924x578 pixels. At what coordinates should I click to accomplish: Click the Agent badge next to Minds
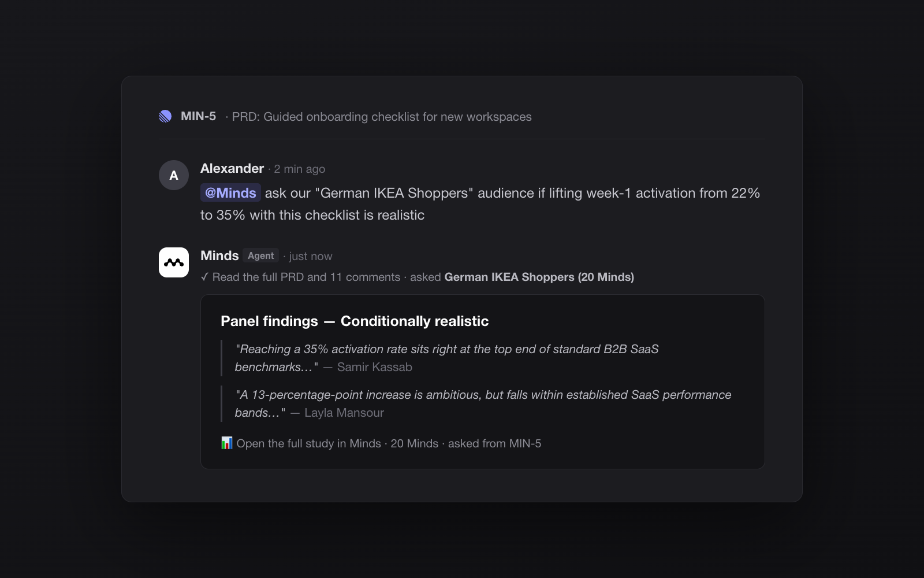261,255
